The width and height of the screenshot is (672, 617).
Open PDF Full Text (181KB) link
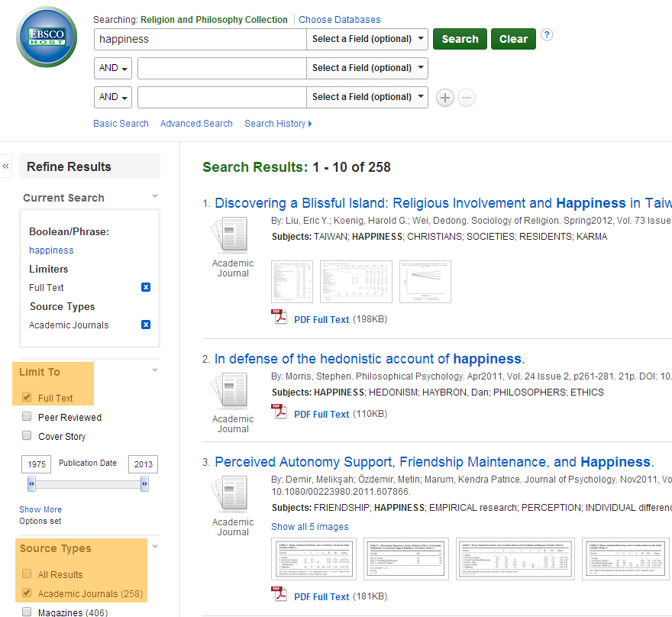(321, 597)
